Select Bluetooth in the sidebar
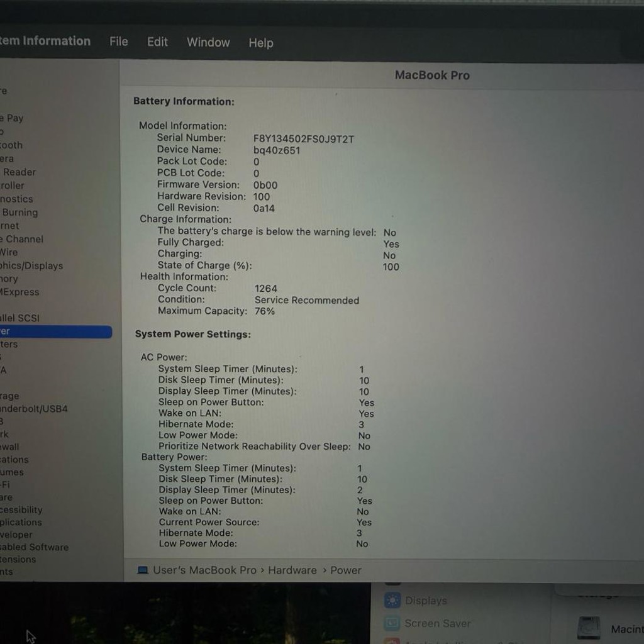The image size is (644, 644). click(11, 145)
